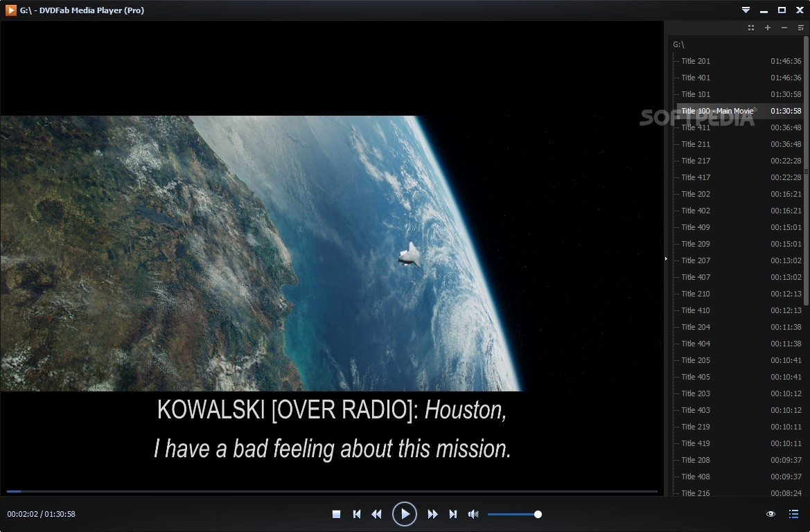Toggle the playlist panel icon
This screenshot has width=810, height=532.
point(794,514)
